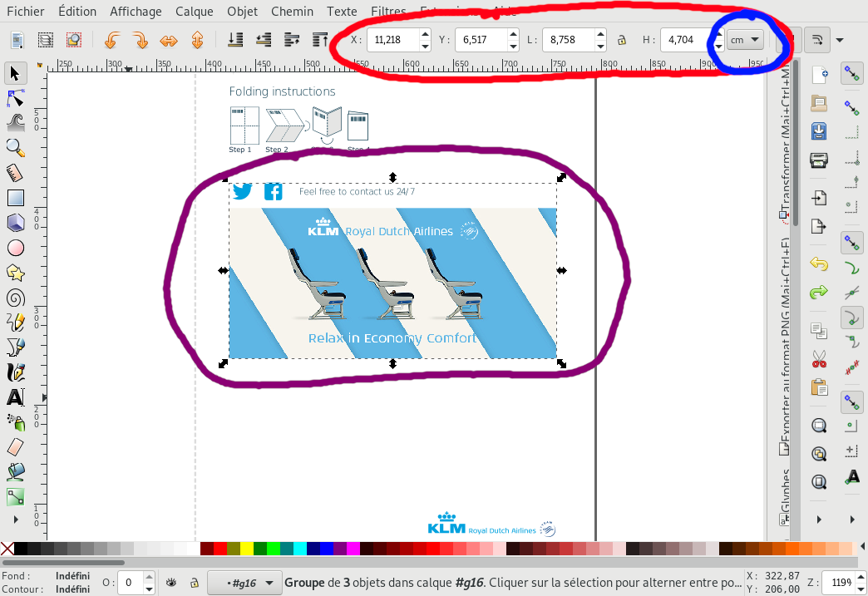Image resolution: width=868 pixels, height=596 pixels.
Task: Expand hidden commands in command bar
Action: tap(819, 520)
